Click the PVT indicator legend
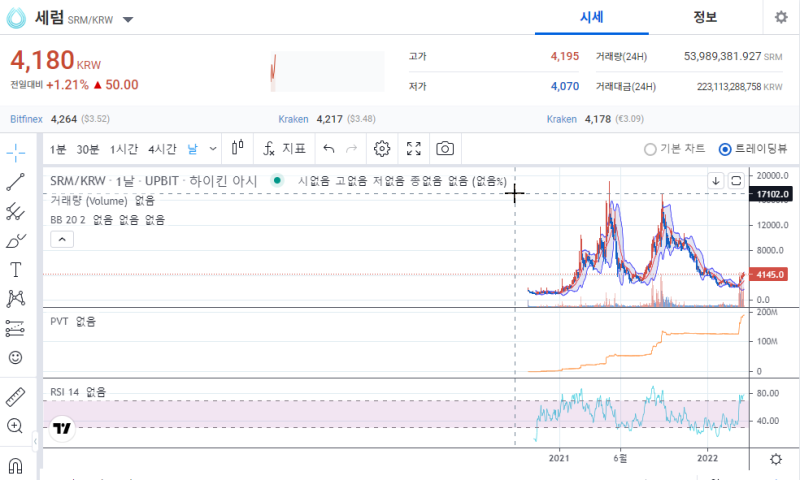800x480 pixels. pos(59,321)
